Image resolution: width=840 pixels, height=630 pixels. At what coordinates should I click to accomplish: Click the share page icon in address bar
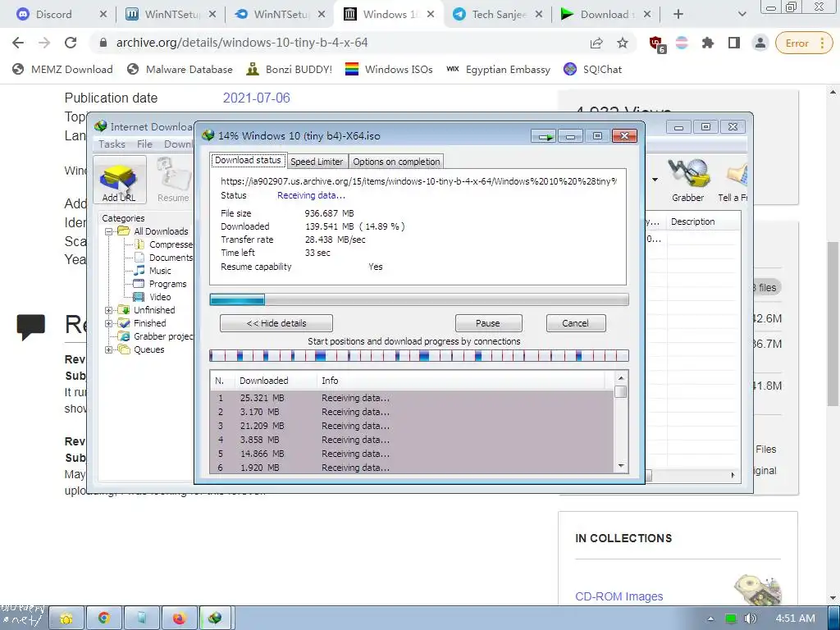click(x=596, y=43)
